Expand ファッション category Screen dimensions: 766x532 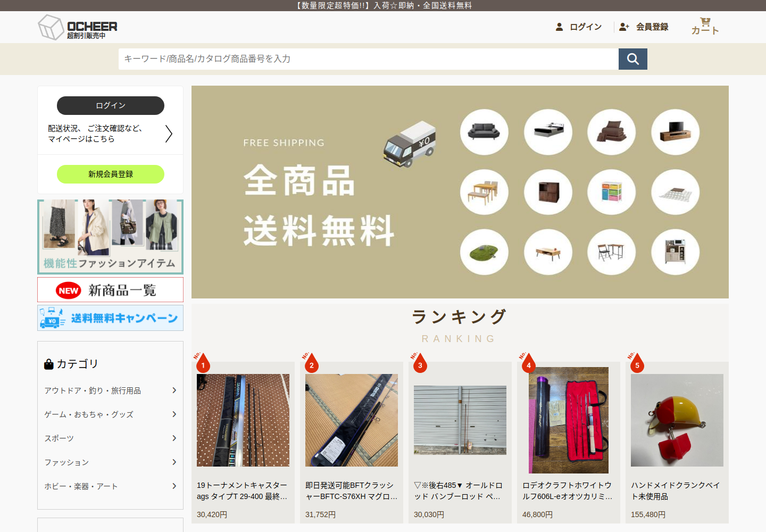[110, 462]
